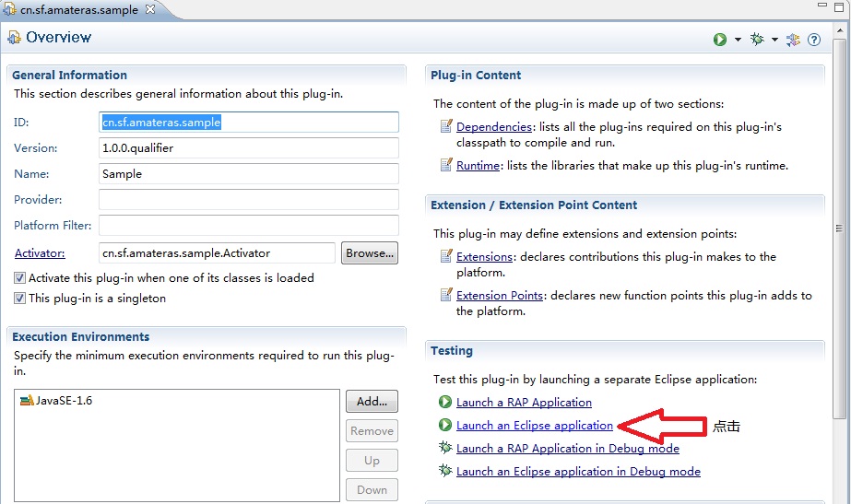
Task: Open the dropdown arrow beside Debug icon
Action: click(774, 40)
